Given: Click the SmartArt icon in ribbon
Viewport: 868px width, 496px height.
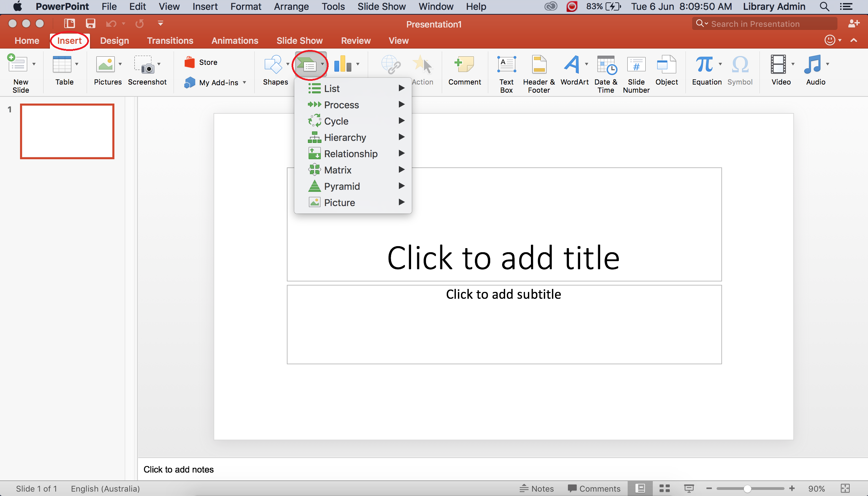Looking at the screenshot, I should click(x=306, y=64).
